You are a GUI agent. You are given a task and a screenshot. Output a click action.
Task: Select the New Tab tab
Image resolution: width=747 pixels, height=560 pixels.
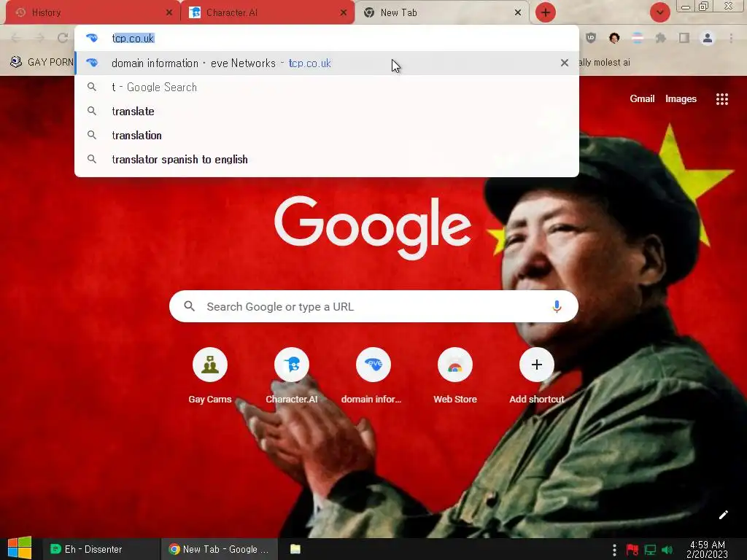point(441,12)
